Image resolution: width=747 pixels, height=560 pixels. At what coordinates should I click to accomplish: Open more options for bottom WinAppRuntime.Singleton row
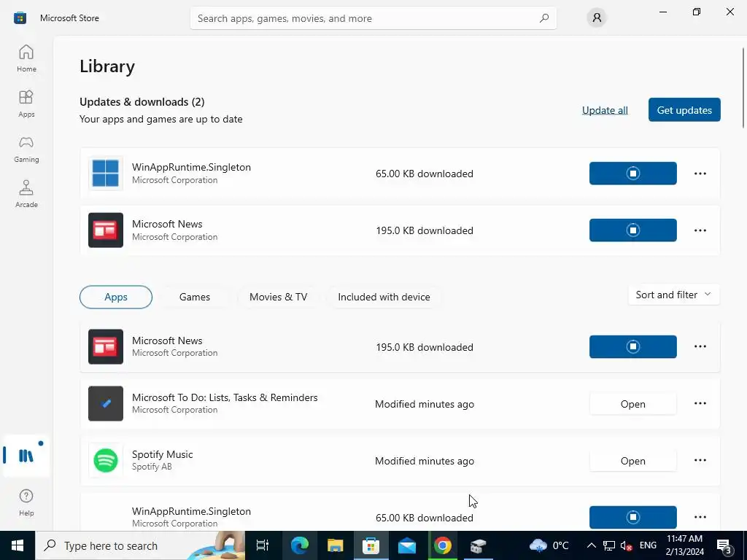(700, 517)
